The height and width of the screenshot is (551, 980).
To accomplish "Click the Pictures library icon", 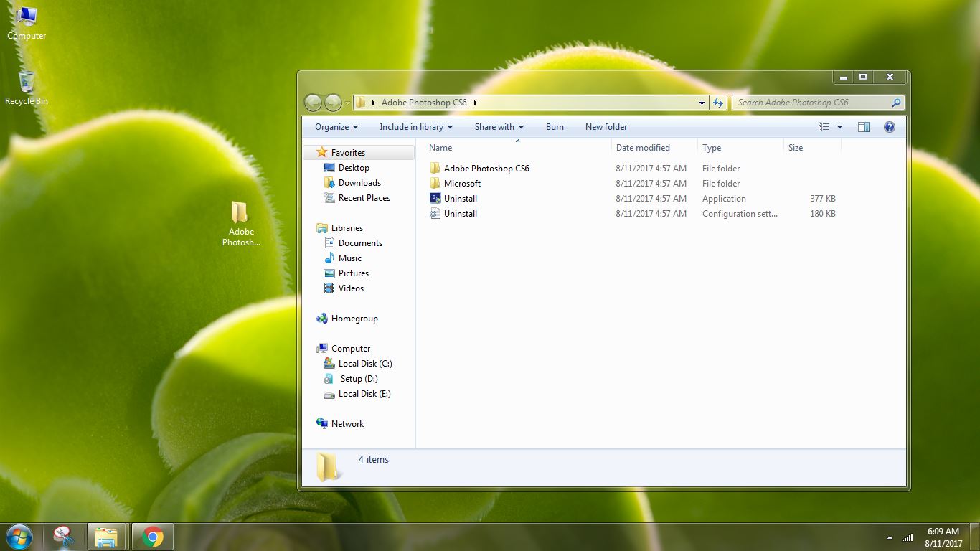I will (x=329, y=273).
